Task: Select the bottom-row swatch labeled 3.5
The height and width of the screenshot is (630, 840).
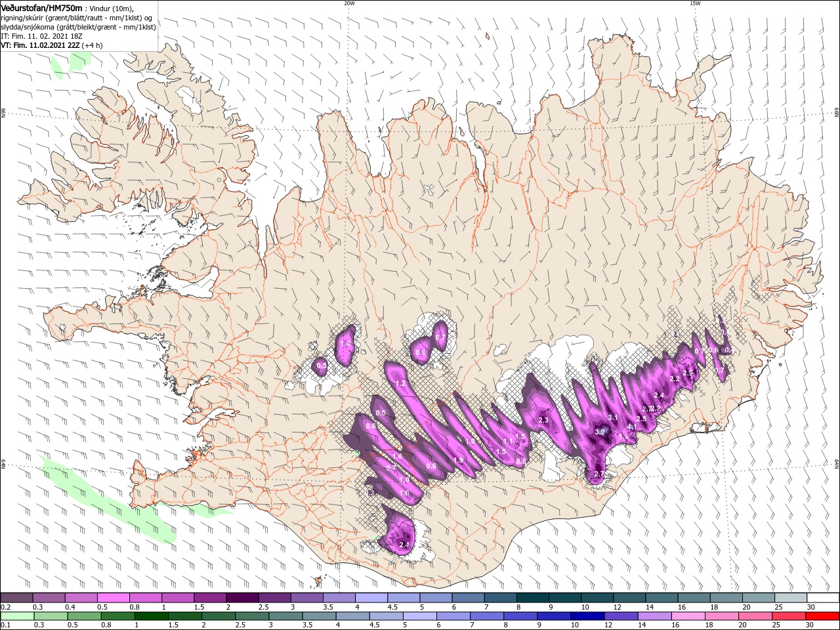Action: [x=320, y=616]
